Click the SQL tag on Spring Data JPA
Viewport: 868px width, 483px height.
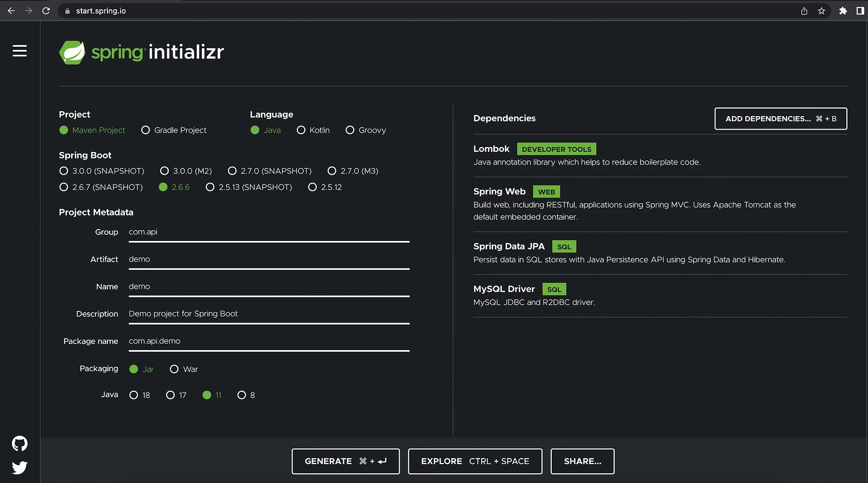(564, 246)
